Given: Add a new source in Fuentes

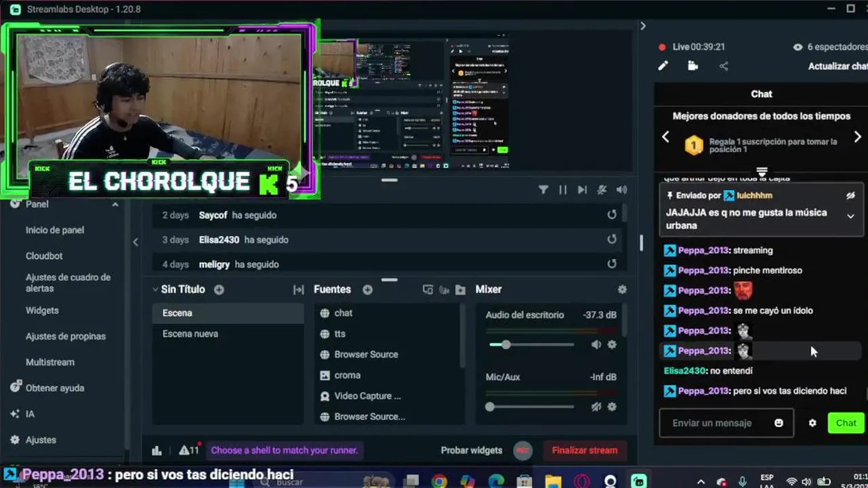Looking at the screenshot, I should click(x=367, y=289).
